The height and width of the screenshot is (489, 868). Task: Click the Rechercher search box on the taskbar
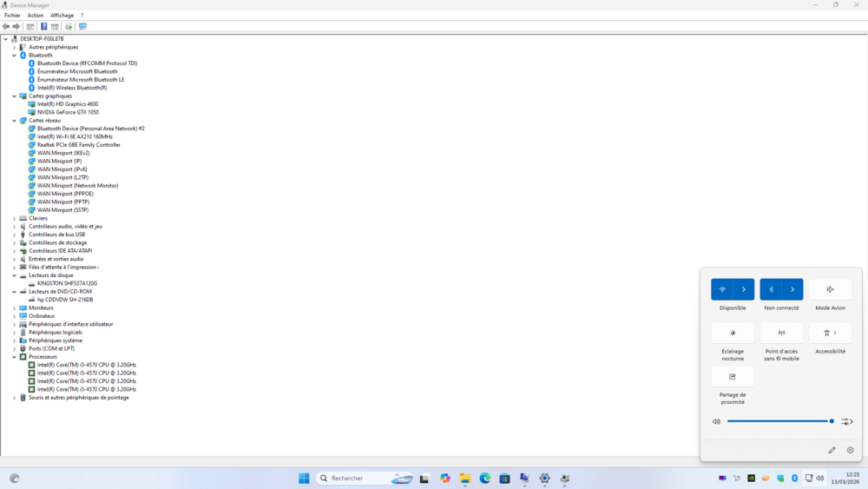pos(356,478)
